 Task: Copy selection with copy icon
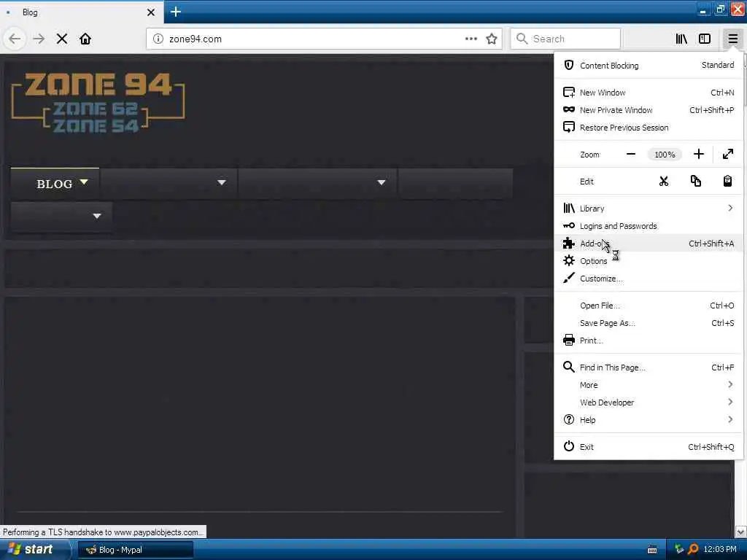695,182
